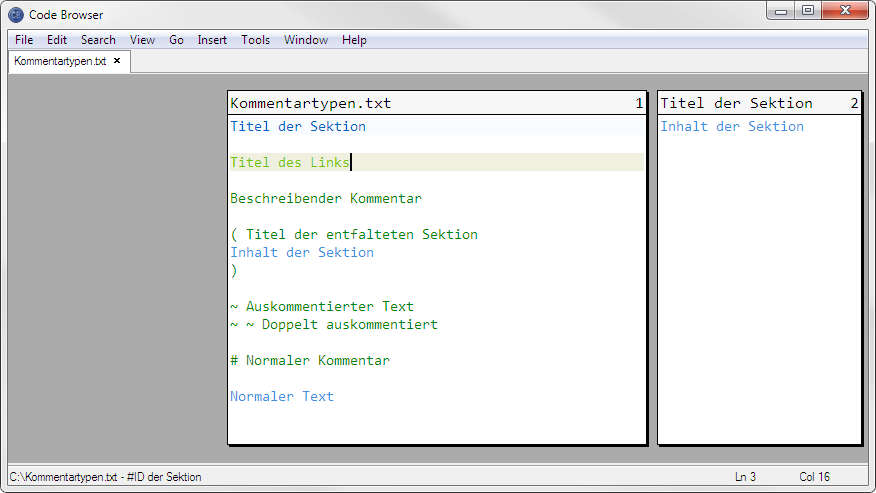
Task: Click pane number 2 in header
Action: (854, 103)
